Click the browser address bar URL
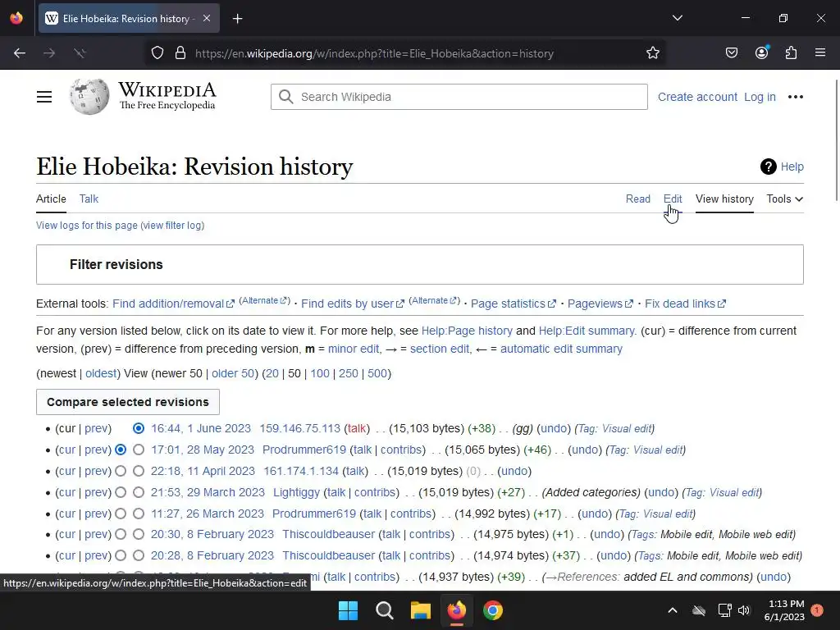Screen dimensions: 840x630 [x=374, y=53]
